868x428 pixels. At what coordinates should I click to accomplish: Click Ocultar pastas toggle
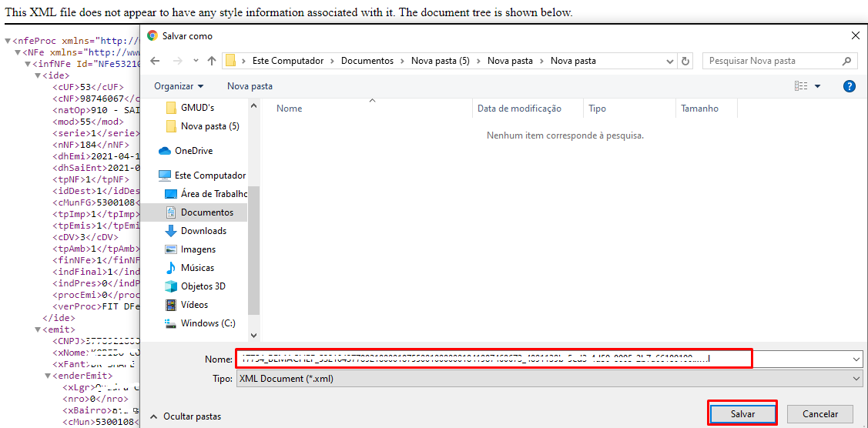pyautogui.click(x=186, y=416)
